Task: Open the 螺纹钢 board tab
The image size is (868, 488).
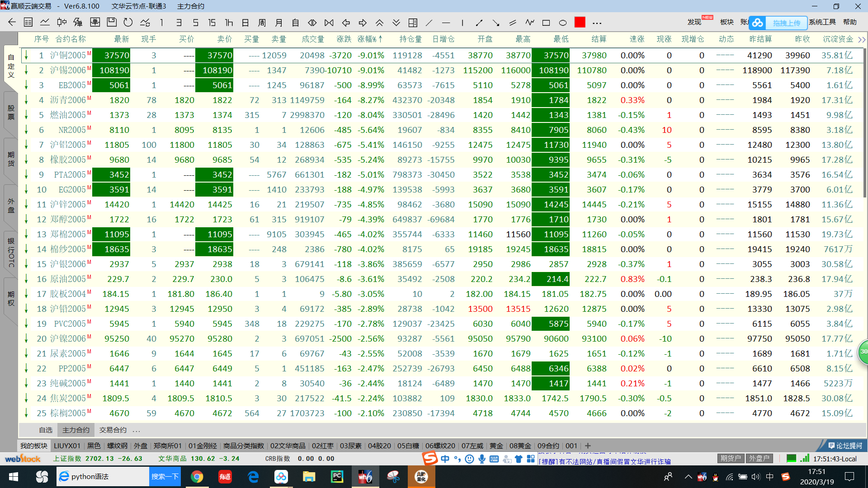Action: [x=117, y=446]
